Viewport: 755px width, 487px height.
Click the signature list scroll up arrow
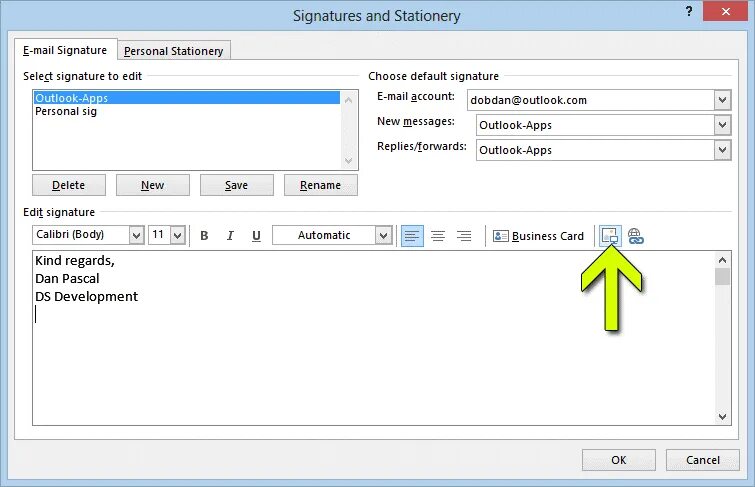pos(349,100)
